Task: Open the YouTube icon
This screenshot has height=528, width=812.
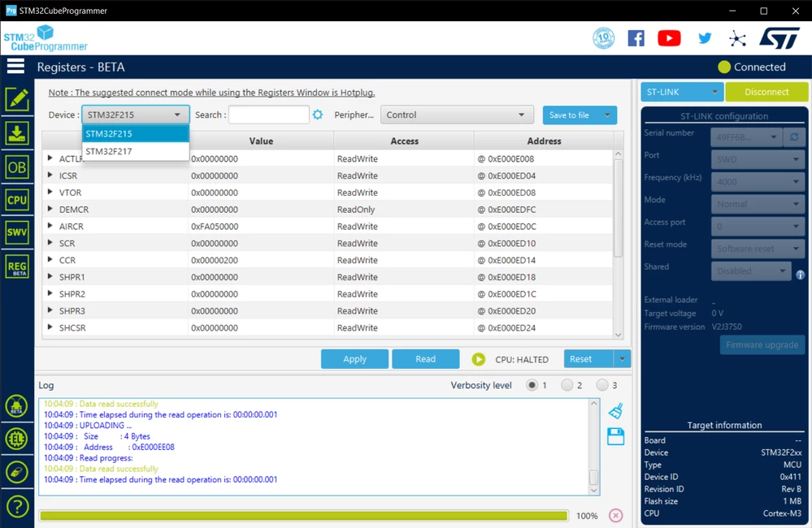Action: pos(669,38)
